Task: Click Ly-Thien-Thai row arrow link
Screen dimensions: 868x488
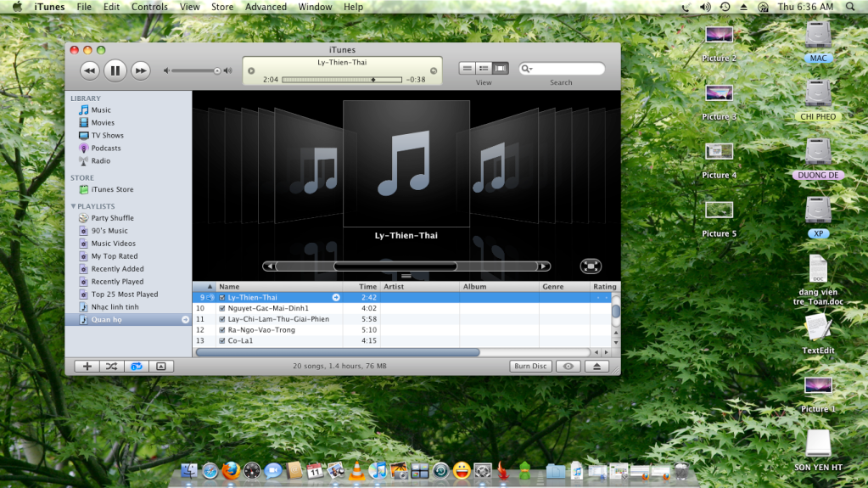Action: [x=336, y=297]
